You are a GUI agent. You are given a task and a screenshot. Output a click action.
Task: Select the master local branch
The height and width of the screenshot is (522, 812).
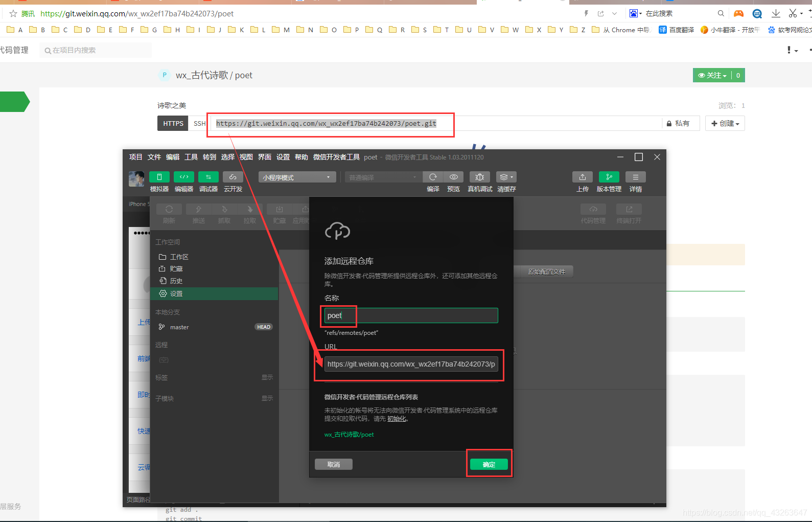tap(215, 327)
